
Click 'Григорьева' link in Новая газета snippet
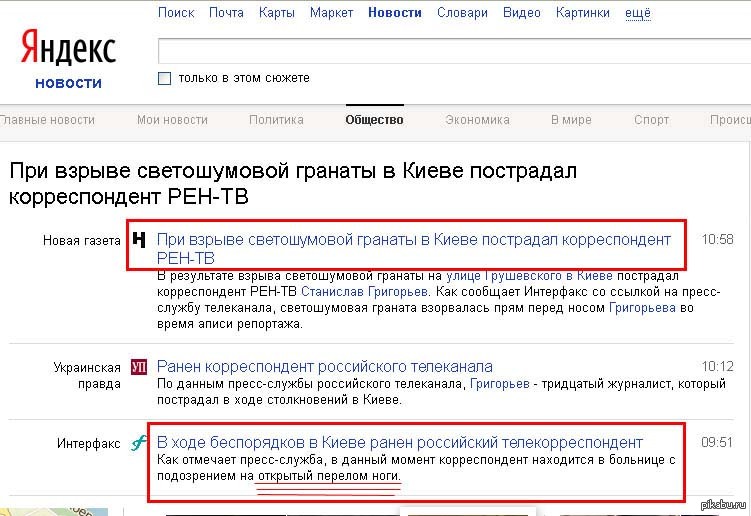tap(642, 308)
